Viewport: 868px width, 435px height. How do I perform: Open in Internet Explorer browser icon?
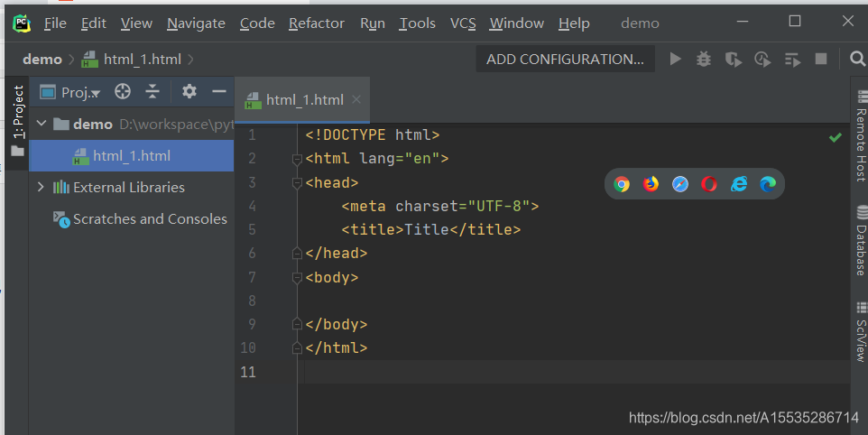point(738,184)
